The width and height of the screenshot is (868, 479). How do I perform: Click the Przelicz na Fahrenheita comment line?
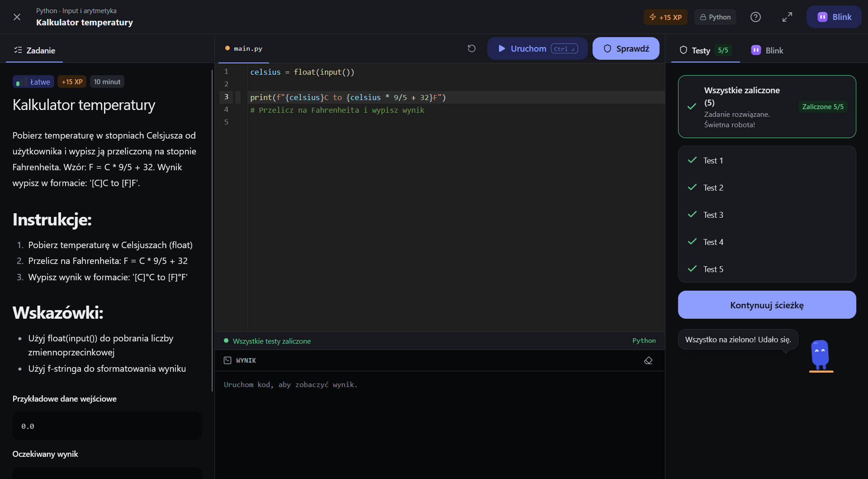(x=337, y=110)
